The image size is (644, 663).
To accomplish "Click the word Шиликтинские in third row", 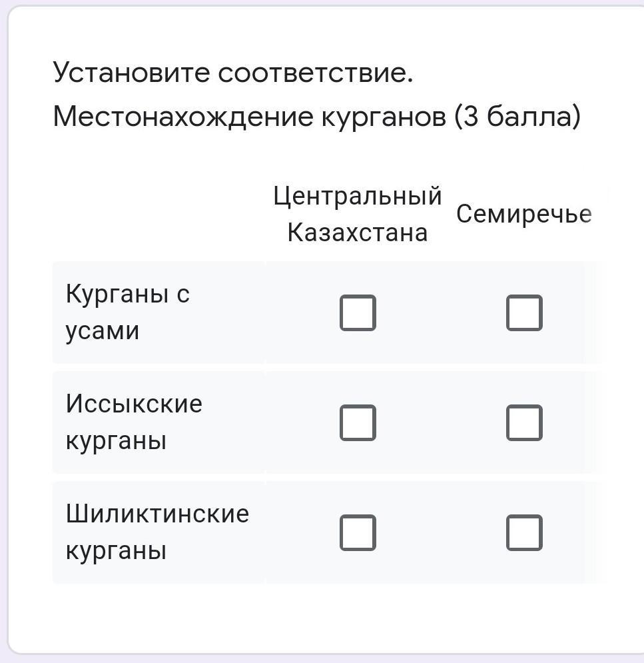I will click(x=157, y=514).
